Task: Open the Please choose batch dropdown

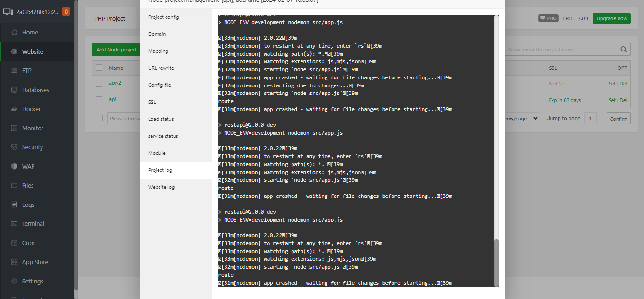Action: point(123,119)
